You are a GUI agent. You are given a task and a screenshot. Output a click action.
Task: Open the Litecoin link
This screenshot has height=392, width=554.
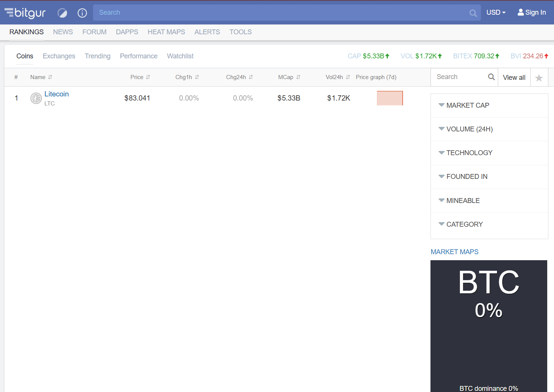[56, 94]
